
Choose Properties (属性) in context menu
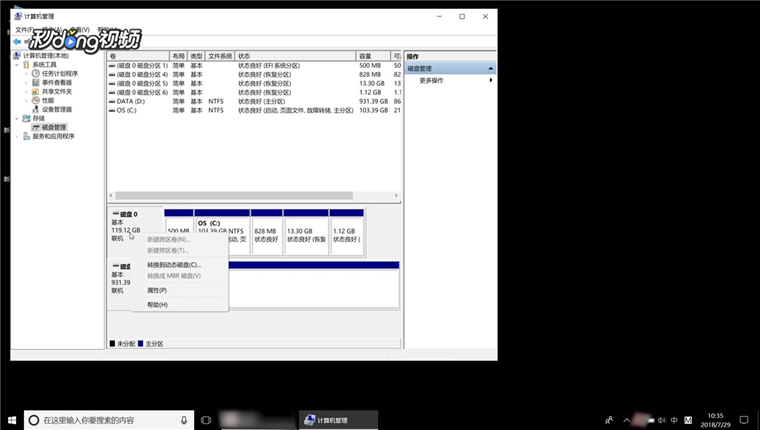[157, 290]
